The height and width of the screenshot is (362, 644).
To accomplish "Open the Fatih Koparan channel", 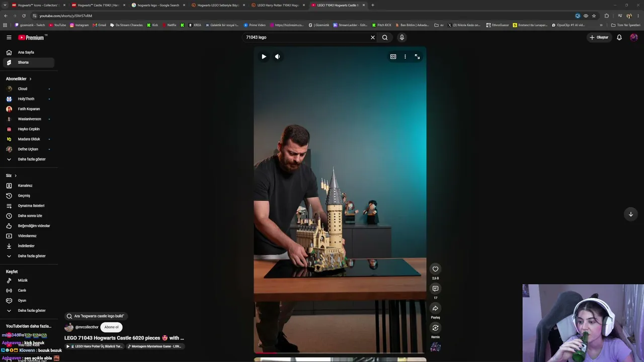I will point(28,109).
